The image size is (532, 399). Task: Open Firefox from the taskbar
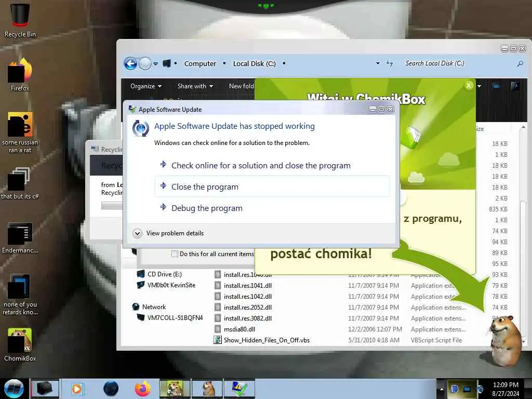pos(143,389)
